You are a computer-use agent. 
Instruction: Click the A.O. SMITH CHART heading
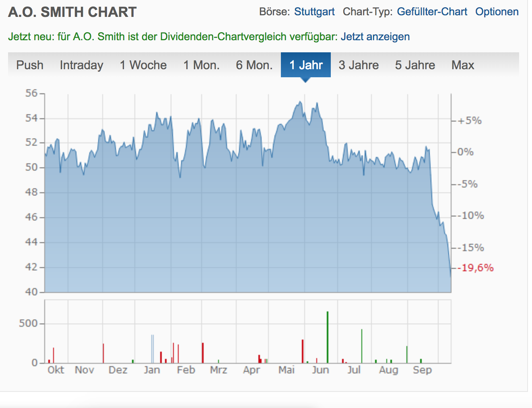(x=72, y=12)
